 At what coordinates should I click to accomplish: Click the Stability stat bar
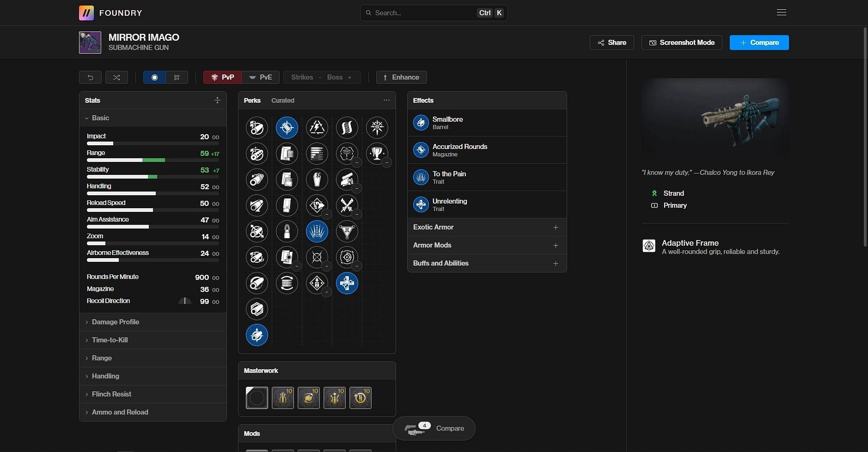click(x=153, y=177)
